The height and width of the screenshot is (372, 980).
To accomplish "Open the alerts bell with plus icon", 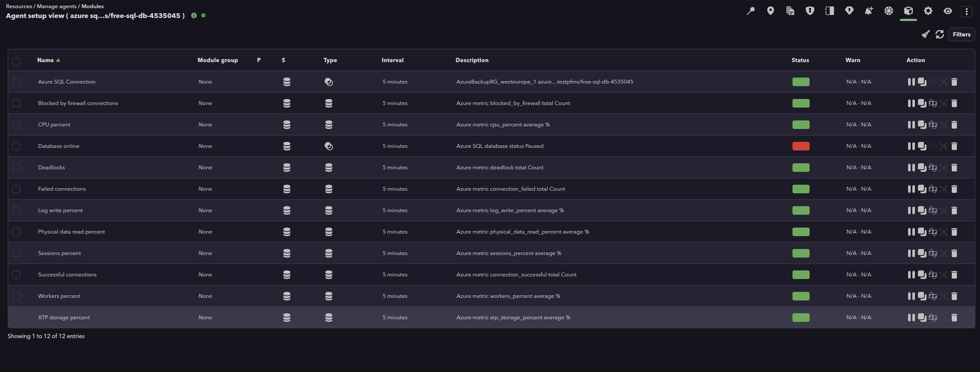I will coord(869,11).
